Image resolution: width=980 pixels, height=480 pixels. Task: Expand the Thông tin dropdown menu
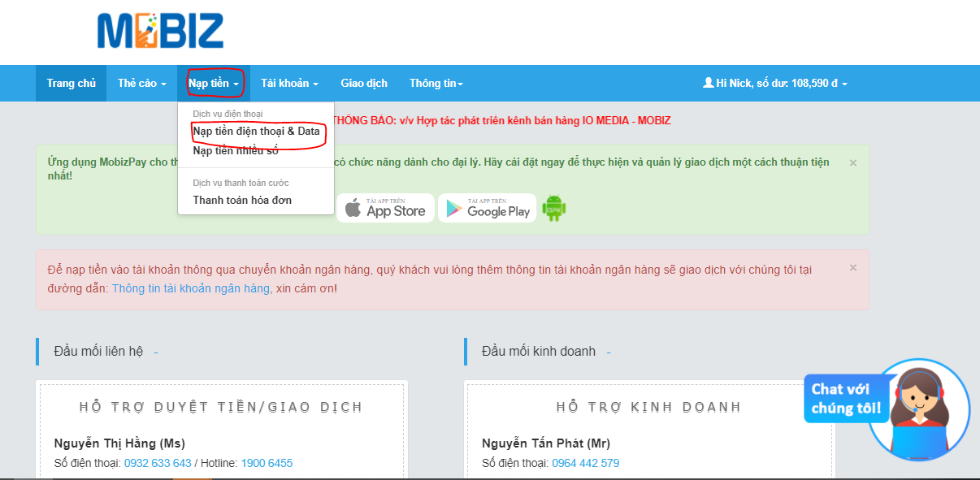(x=436, y=84)
